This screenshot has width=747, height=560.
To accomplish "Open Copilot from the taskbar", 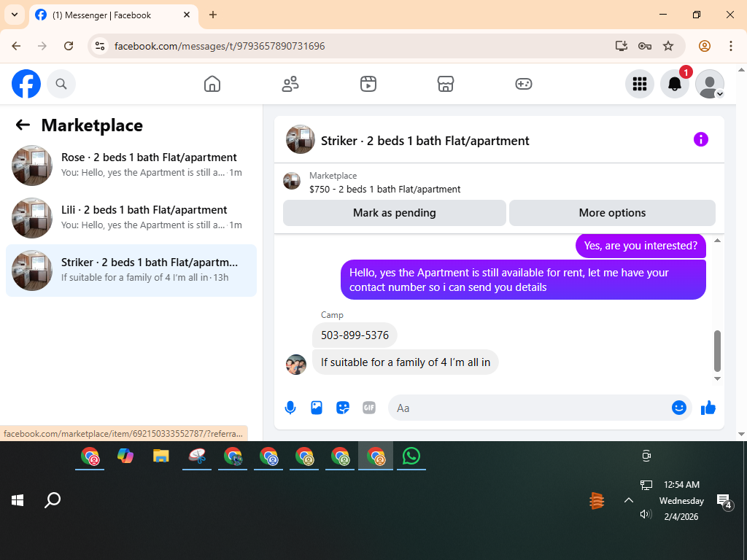I will 125,456.
